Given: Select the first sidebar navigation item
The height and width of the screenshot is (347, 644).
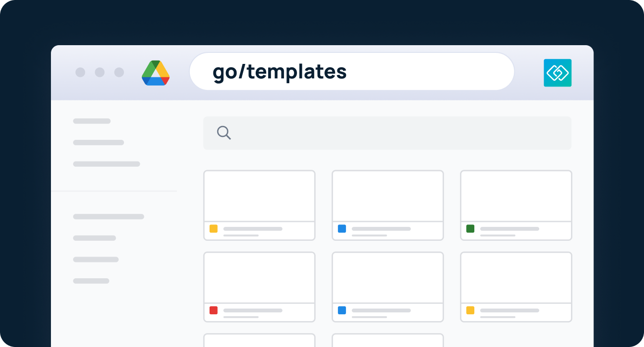Looking at the screenshot, I should coord(91,121).
